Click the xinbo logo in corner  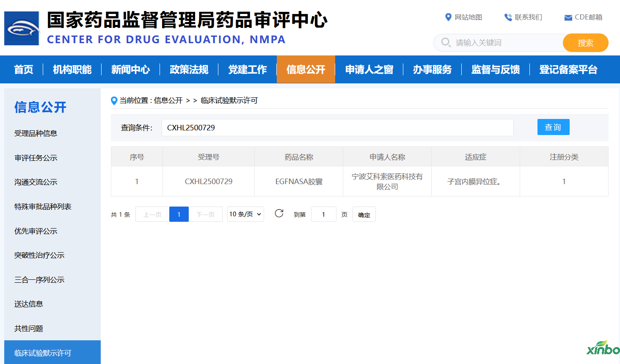click(603, 348)
